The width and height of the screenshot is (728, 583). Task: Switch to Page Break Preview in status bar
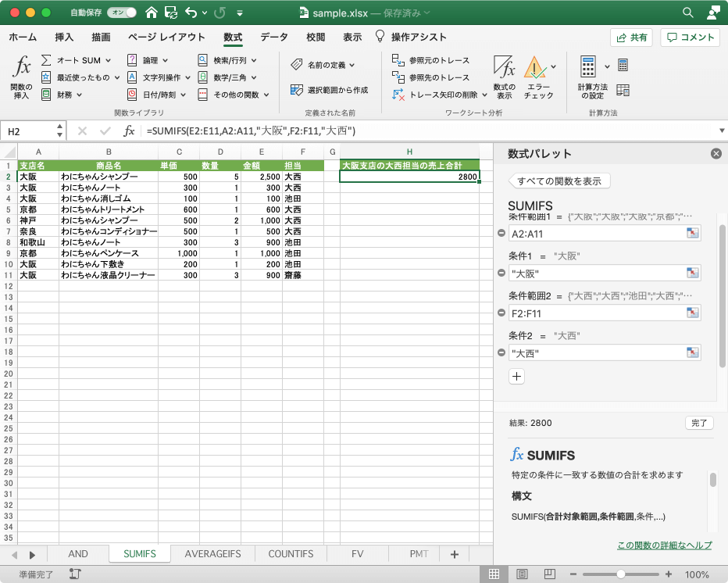[x=550, y=574]
